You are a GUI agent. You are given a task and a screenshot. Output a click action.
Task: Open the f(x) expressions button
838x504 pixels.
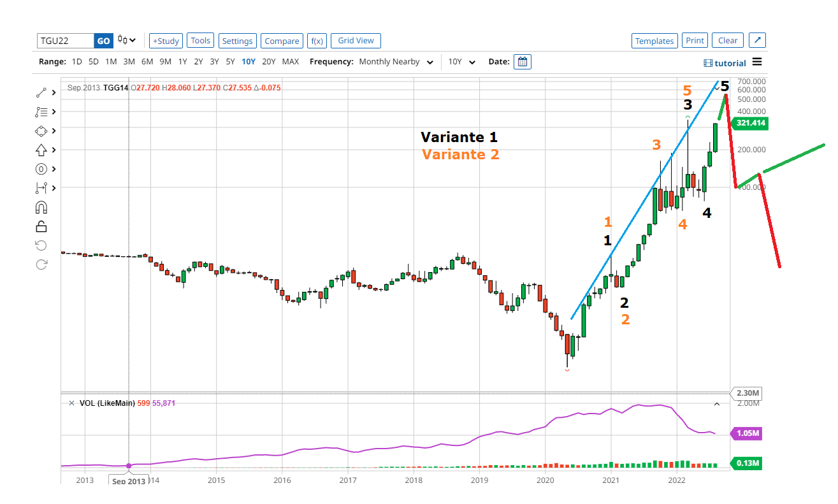[317, 41]
